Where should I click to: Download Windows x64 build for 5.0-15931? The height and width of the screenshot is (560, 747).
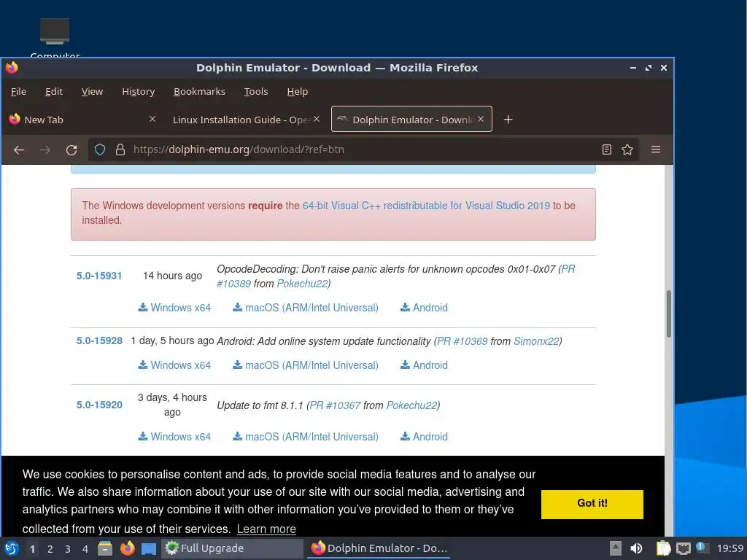click(x=174, y=308)
